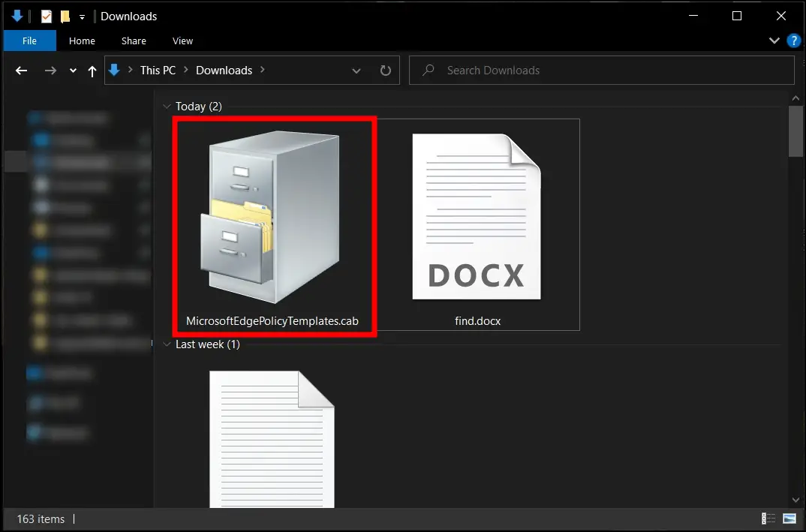This screenshot has width=806, height=532.
Task: Expand the ribbon with the chevron
Action: click(x=774, y=41)
